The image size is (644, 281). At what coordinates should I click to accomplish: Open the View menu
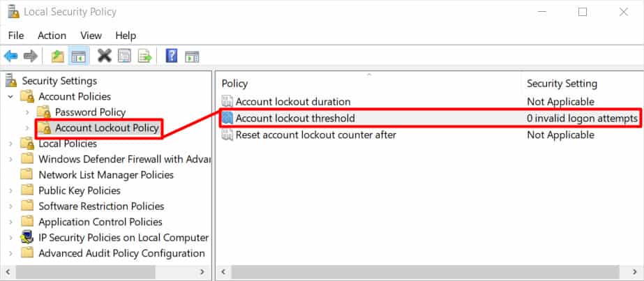[91, 36]
